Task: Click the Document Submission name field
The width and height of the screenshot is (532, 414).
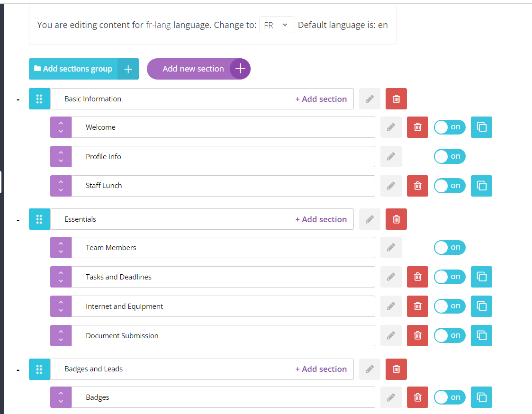Action: (223, 336)
